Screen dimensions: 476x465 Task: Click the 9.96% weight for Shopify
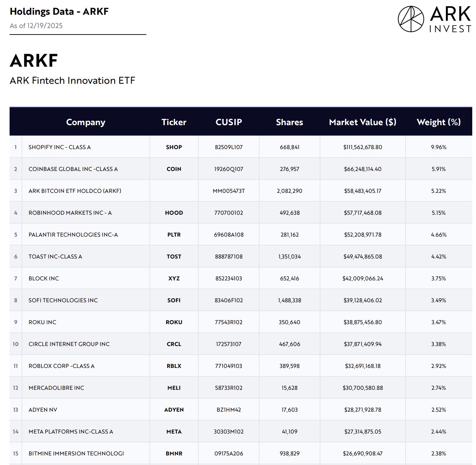point(438,147)
